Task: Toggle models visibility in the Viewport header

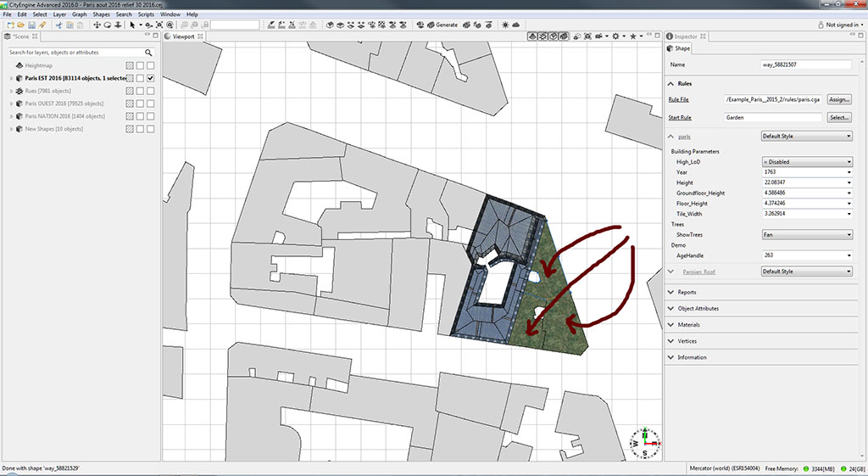Action: point(564,36)
